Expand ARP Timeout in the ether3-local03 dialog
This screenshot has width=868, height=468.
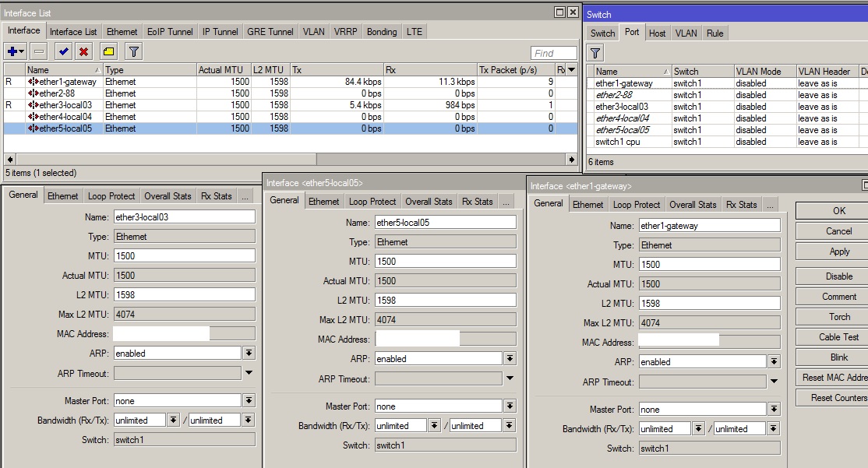pos(249,373)
